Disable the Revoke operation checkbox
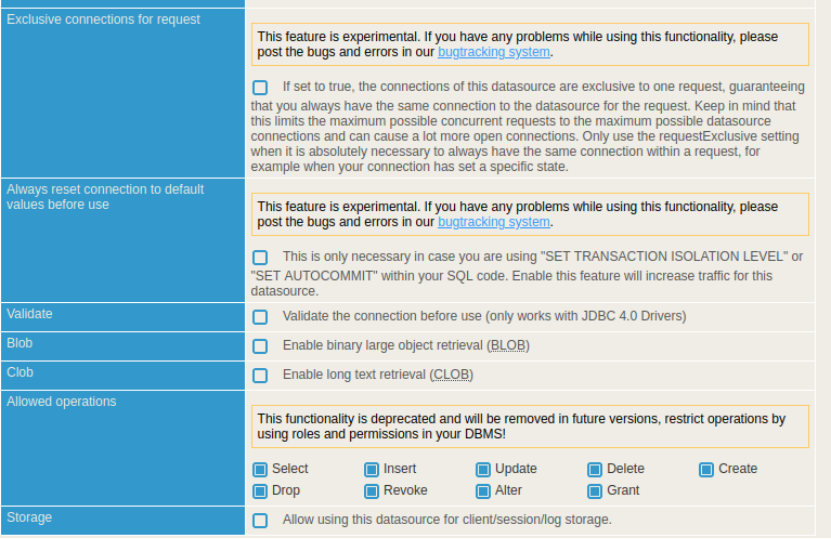Viewport: 831px width, 539px height. point(372,491)
